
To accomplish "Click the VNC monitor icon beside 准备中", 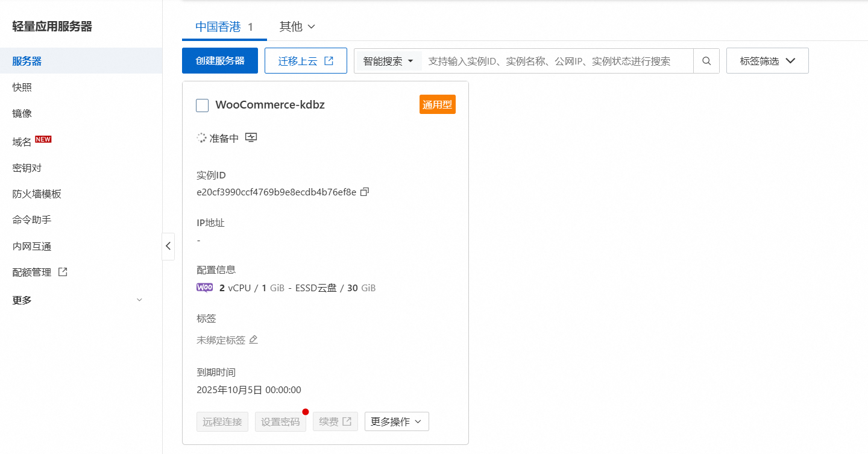I will coord(251,138).
